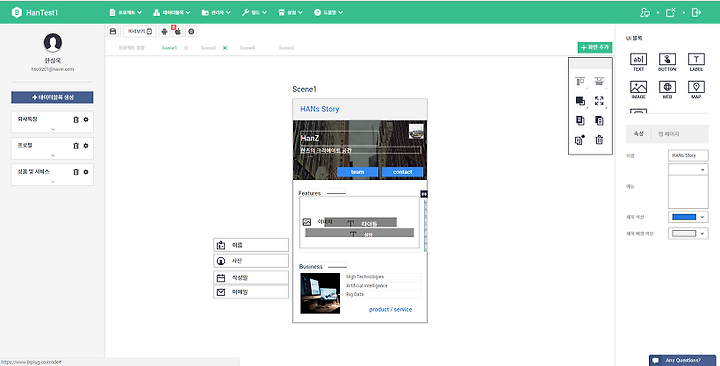Click the fullscreen expand arrows icon

(x=599, y=101)
